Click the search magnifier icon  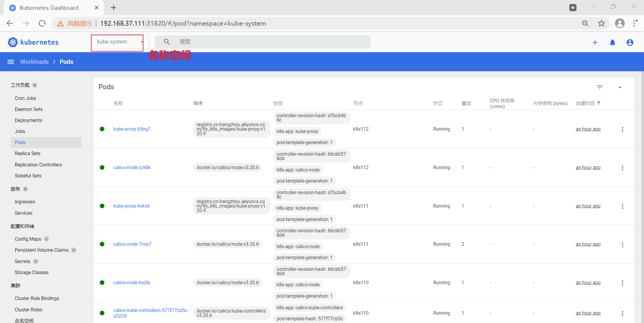[x=167, y=42]
